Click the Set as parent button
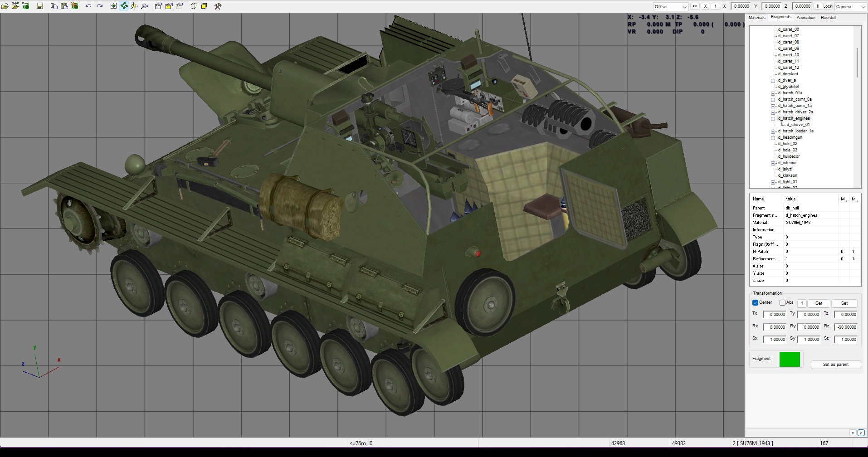This screenshot has height=457, width=868. click(x=836, y=365)
